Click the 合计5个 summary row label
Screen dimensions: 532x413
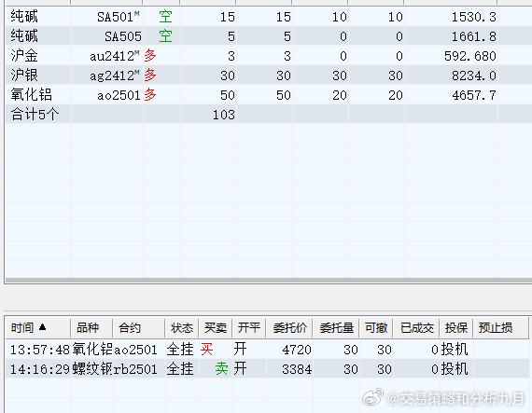(x=35, y=114)
